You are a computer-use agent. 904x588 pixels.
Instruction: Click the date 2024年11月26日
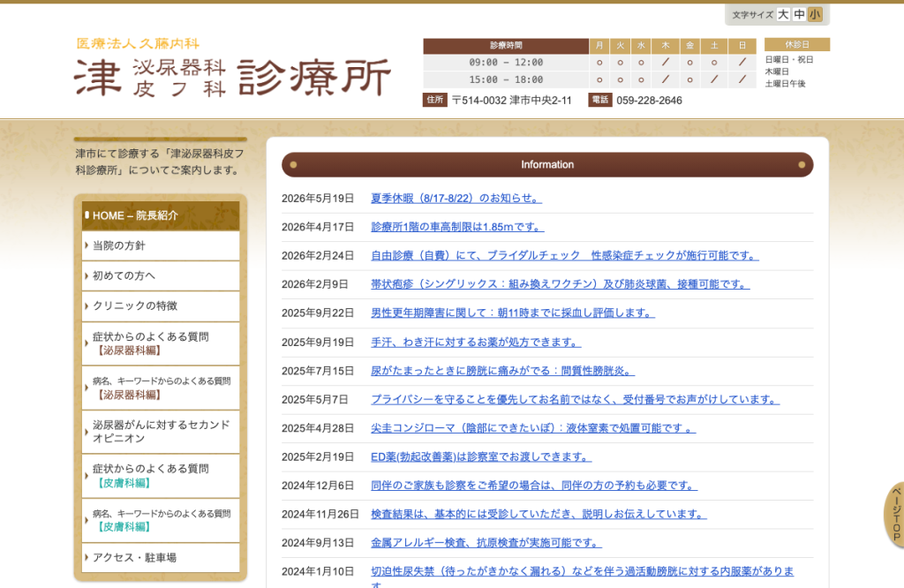(x=320, y=514)
